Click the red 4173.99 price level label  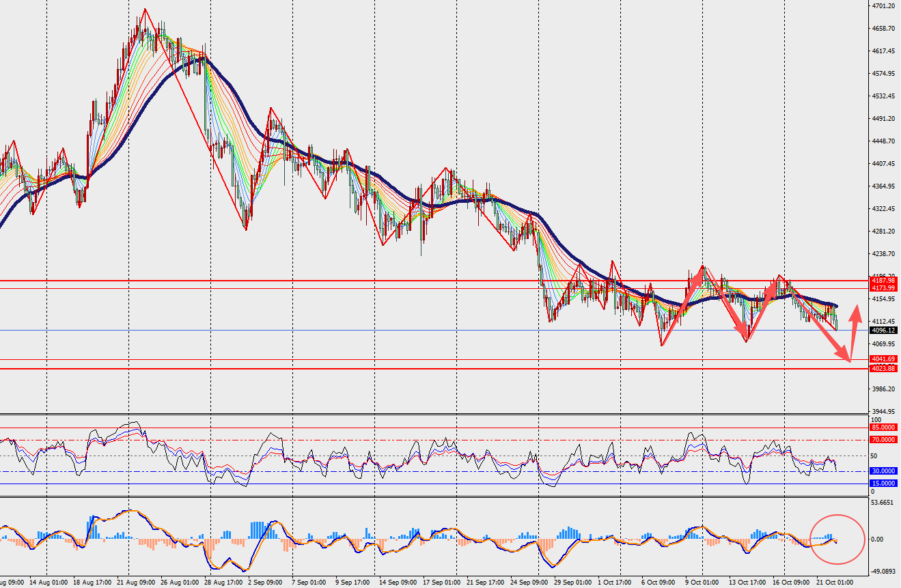883,288
